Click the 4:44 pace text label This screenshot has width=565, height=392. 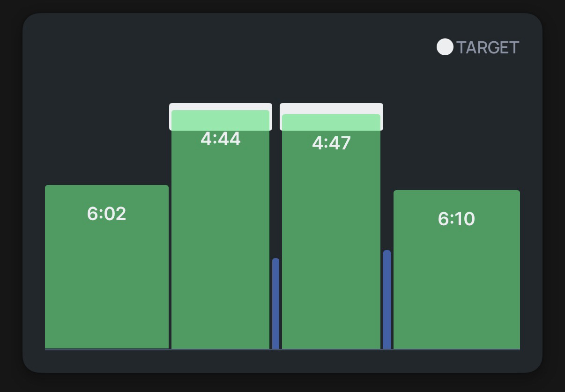[220, 139]
